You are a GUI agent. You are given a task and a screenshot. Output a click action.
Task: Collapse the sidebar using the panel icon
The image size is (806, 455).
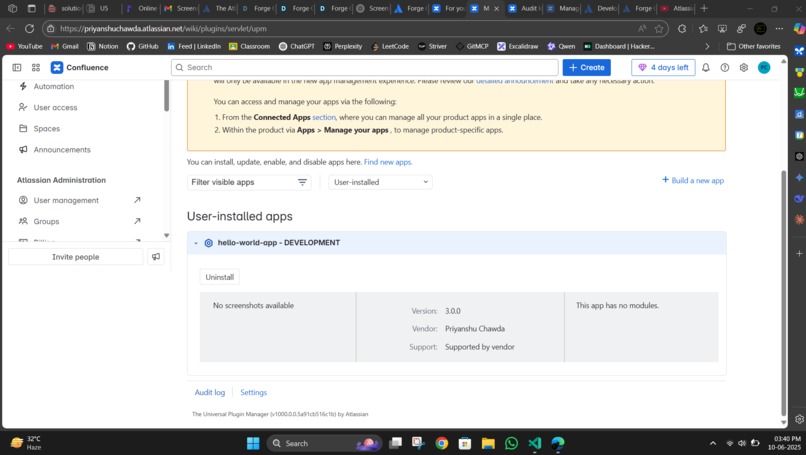point(17,67)
